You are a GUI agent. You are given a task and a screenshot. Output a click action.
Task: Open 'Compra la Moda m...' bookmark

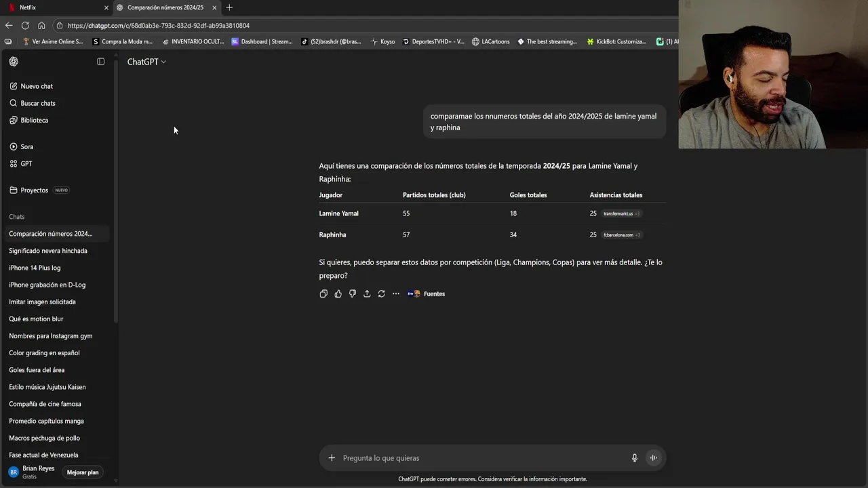[123, 41]
